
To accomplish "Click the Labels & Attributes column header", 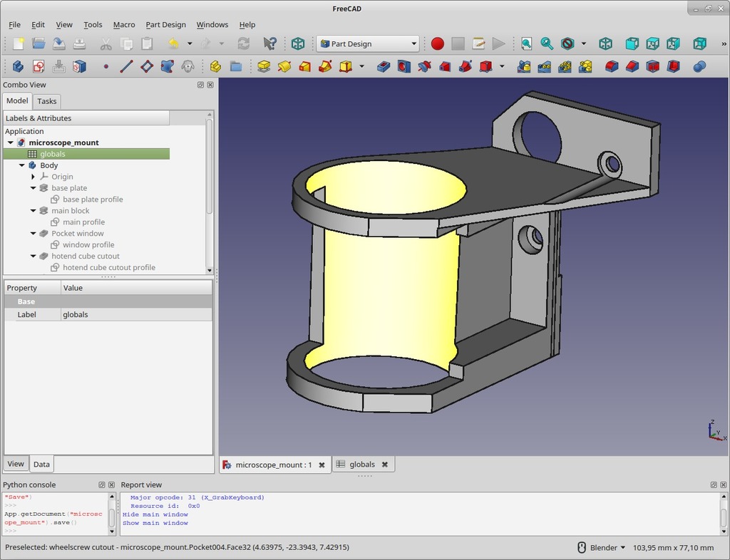I will (x=86, y=118).
